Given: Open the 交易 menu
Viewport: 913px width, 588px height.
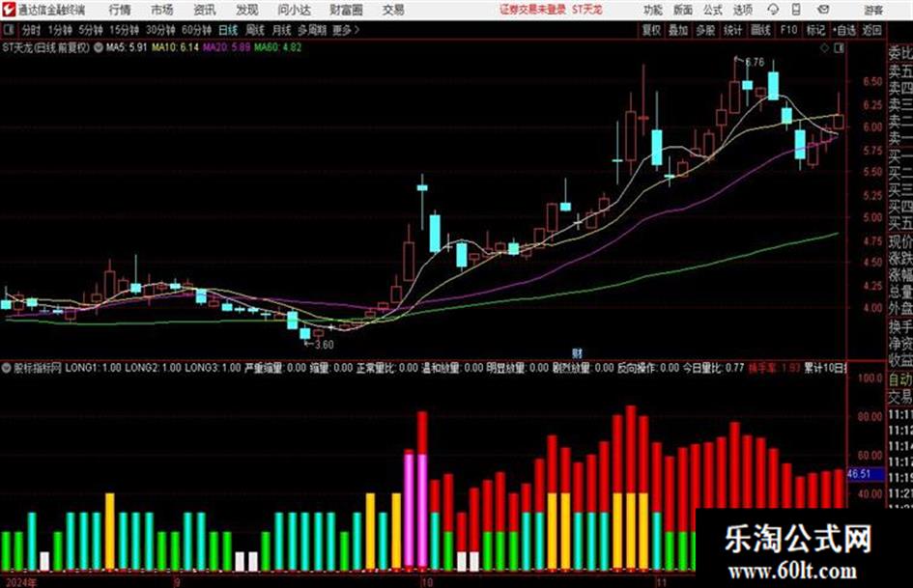Looking at the screenshot, I should point(393,10).
